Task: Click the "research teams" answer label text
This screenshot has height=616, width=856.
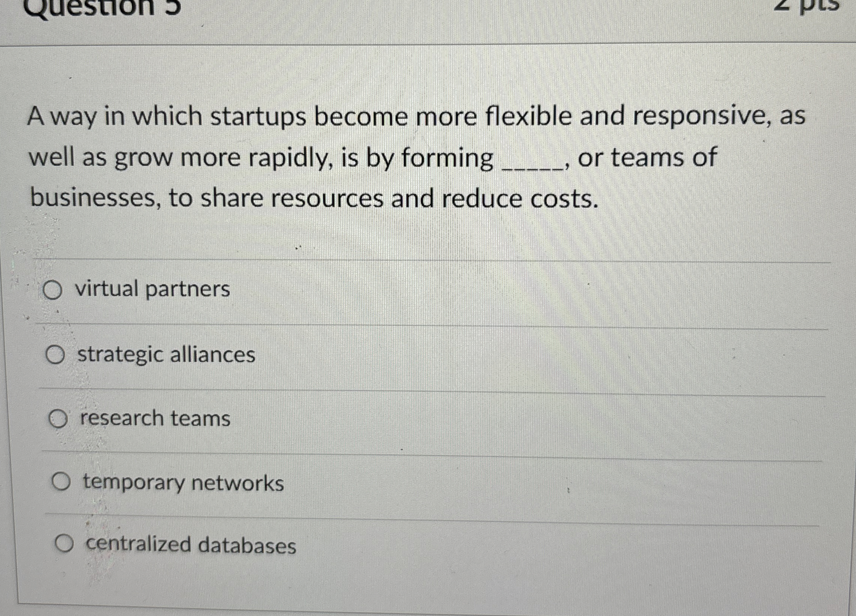Action: (155, 419)
